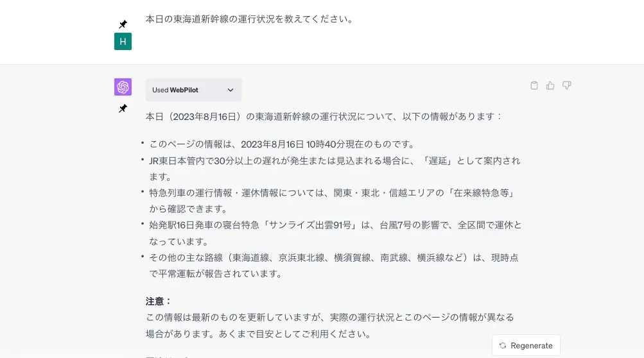644x358 pixels.
Task: Click the bullet about 在来線特急等
Action: (x=332, y=201)
